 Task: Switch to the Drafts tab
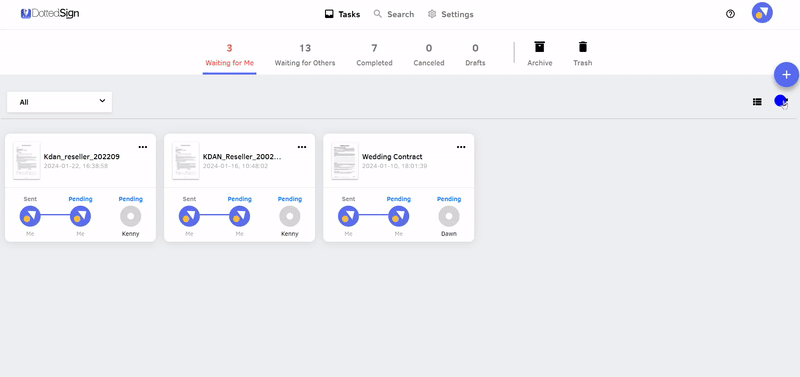476,55
